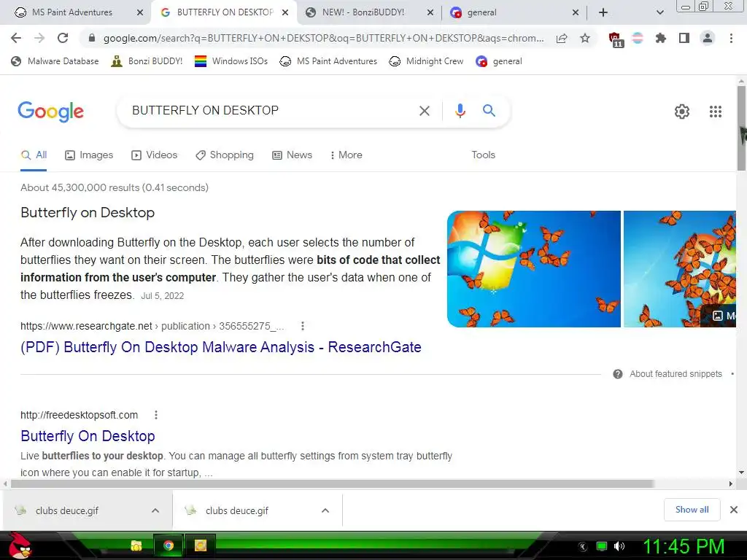Viewport: 747px width, 560px height.
Task: Close the BonziBUDDY tab
Action: [430, 13]
